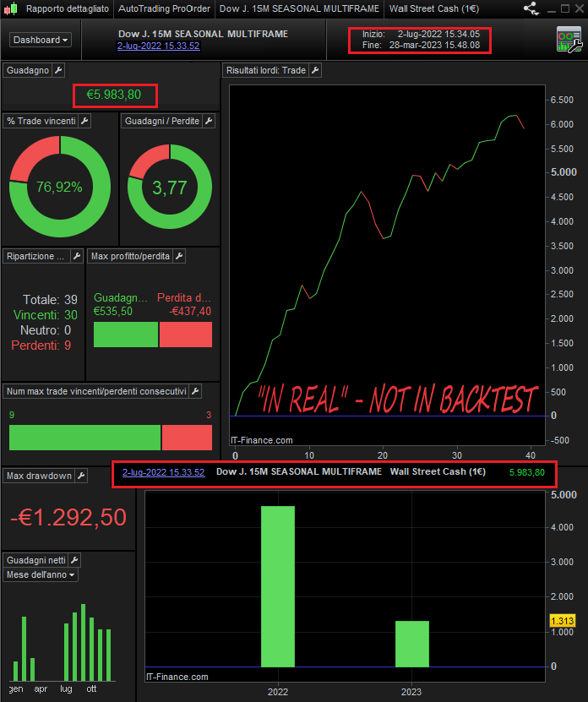Select the Ripartizione label

(x=35, y=256)
